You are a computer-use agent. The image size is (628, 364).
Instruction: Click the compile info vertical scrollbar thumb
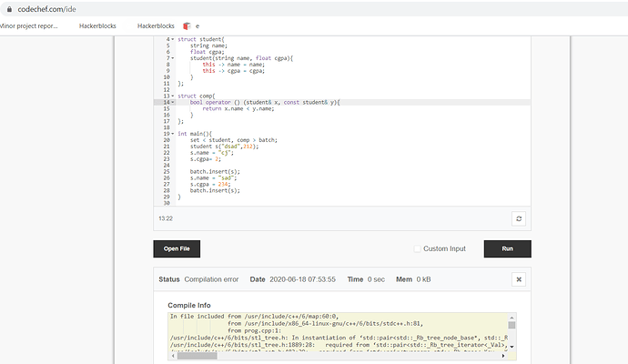[x=512, y=325]
